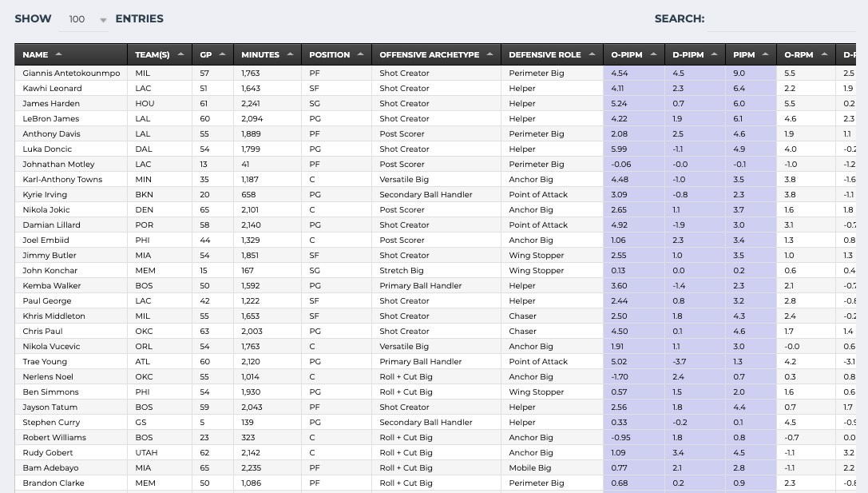Select the Jimmy Butler name cell
The height and width of the screenshot is (493, 868).
click(x=71, y=256)
